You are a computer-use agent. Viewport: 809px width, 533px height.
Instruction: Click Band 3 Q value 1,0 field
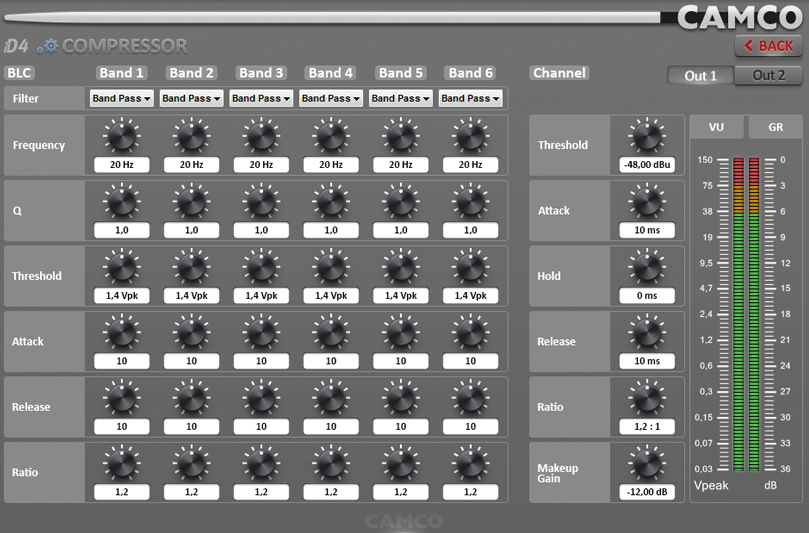coord(261,230)
